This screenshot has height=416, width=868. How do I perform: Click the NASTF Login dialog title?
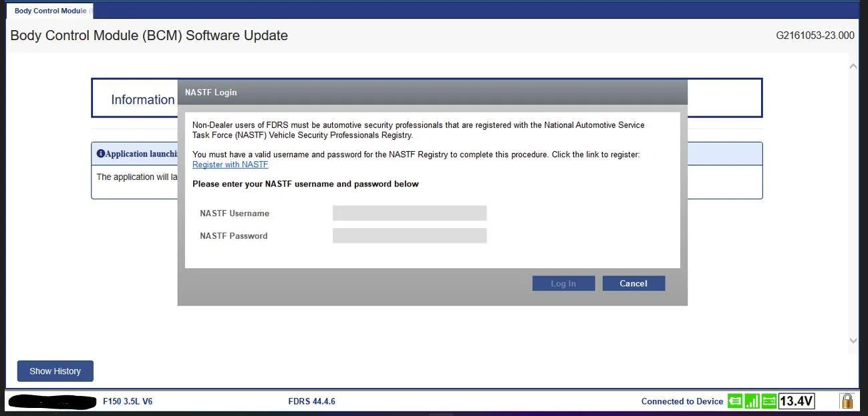(210, 92)
